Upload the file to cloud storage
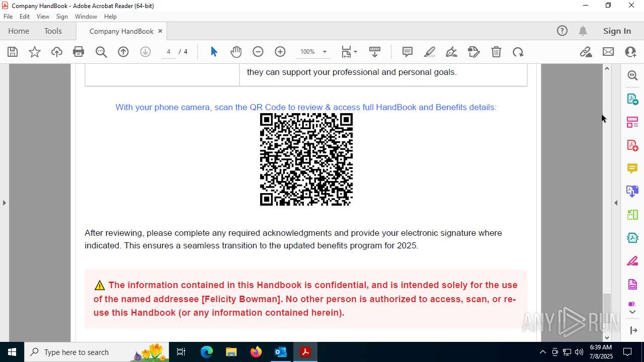Screen dimensions: 644x362 coord(57,52)
